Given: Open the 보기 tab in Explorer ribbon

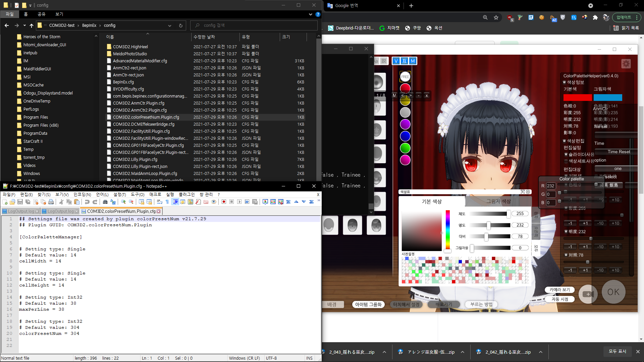Looking at the screenshot, I should click(59, 14).
